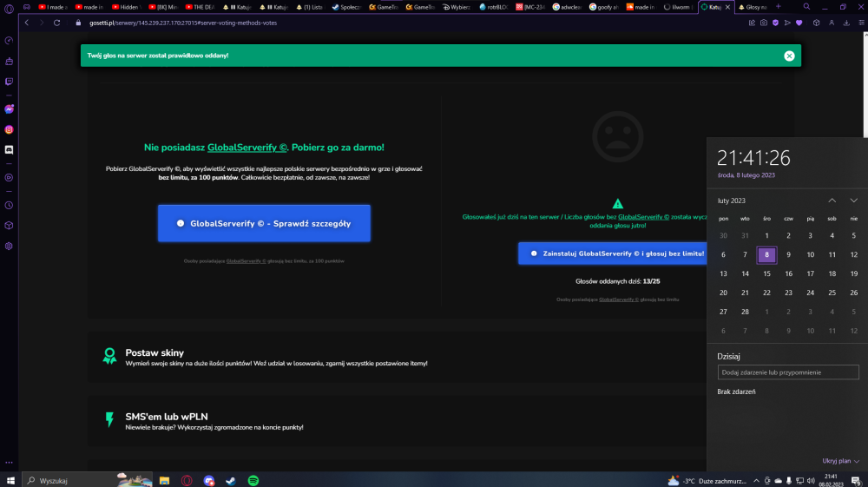Open "SMS'em lub wPLN" voting method
This screenshot has width=868, height=487.
coord(397,421)
